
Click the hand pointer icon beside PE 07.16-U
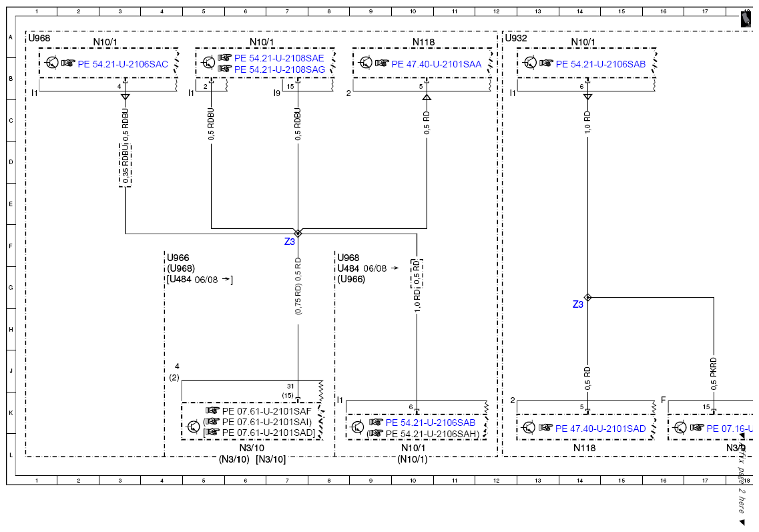(697, 427)
